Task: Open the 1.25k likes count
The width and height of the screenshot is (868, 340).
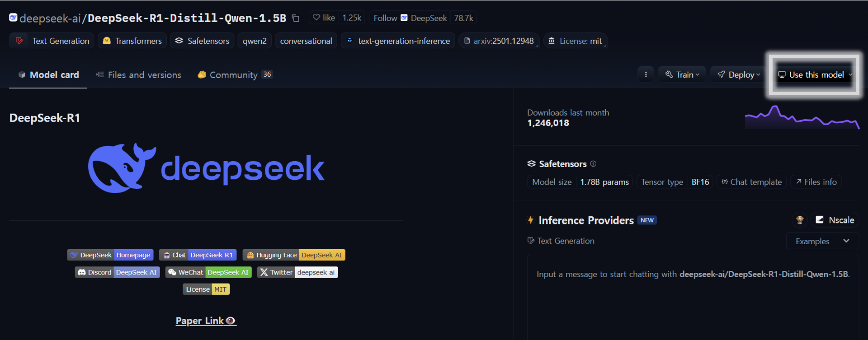Action: click(x=352, y=18)
